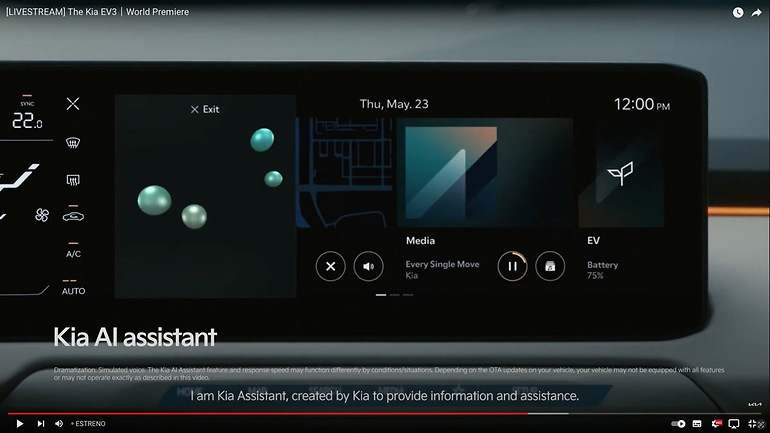Screen dimensions: 770x433
Task: Tap the navigation voice volume button
Action: 368,266
